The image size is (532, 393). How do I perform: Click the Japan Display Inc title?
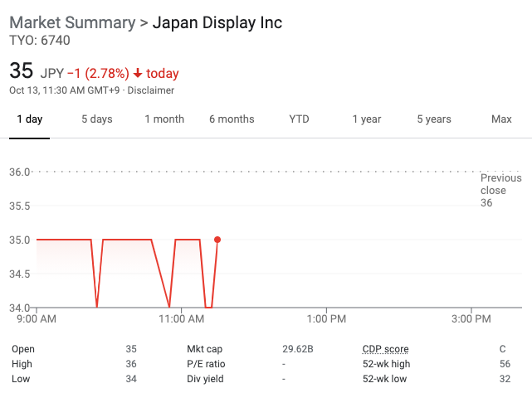[x=218, y=22]
